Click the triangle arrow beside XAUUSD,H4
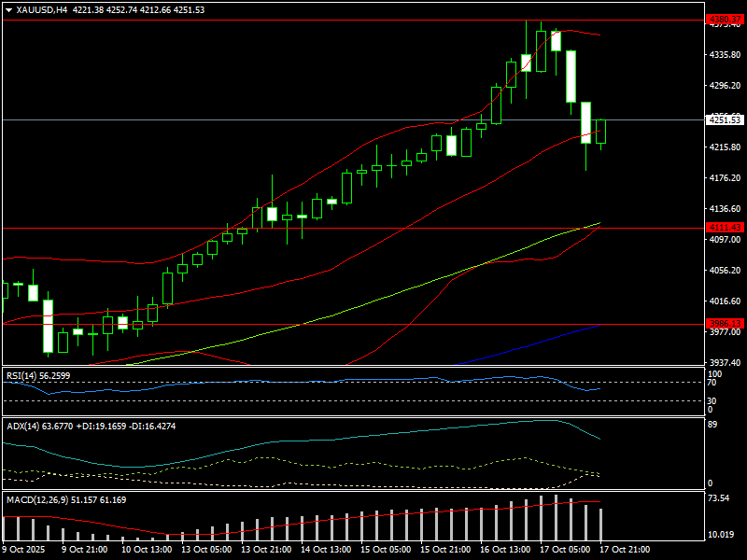Screen dimensions: 747x560 [8, 10]
